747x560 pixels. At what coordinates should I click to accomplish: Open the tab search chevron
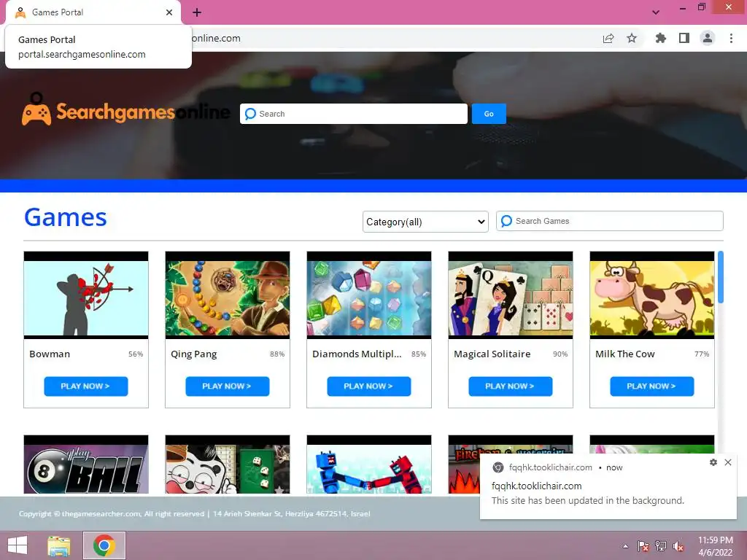coord(656,12)
